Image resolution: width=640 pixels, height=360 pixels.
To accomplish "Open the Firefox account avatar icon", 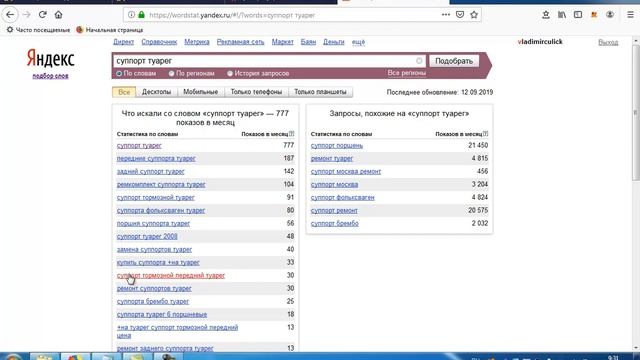I will pyautogui.click(x=610, y=15).
